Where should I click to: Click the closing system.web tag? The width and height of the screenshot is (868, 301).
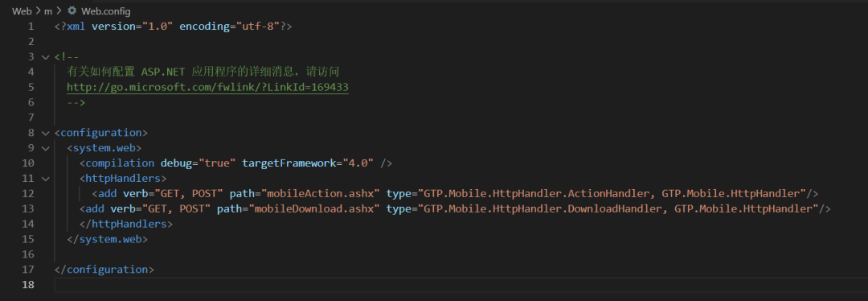pyautogui.click(x=108, y=239)
